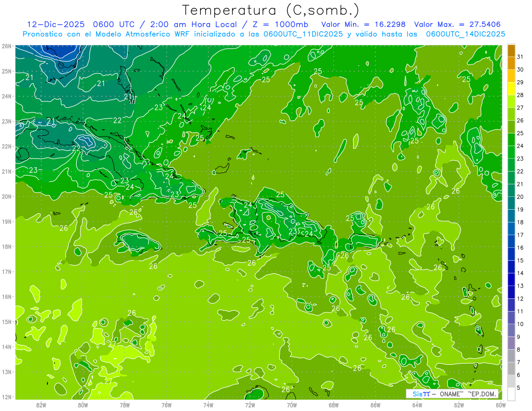Click the color scale label "6"
The height and width of the screenshot is (411, 532).
click(x=519, y=375)
